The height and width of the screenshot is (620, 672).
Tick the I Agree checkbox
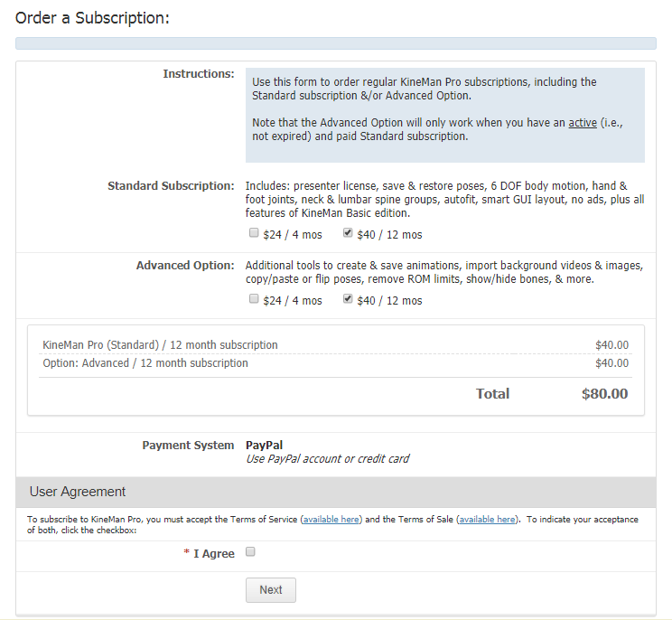250,552
